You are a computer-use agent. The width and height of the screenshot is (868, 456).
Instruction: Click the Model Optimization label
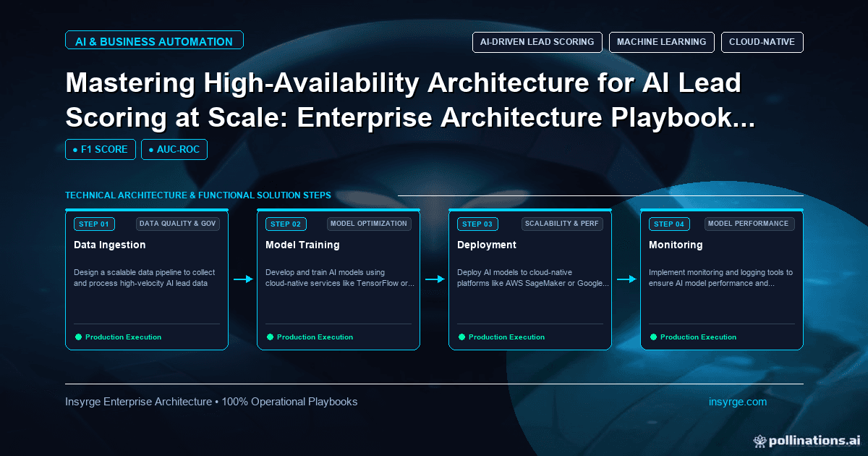(x=370, y=224)
